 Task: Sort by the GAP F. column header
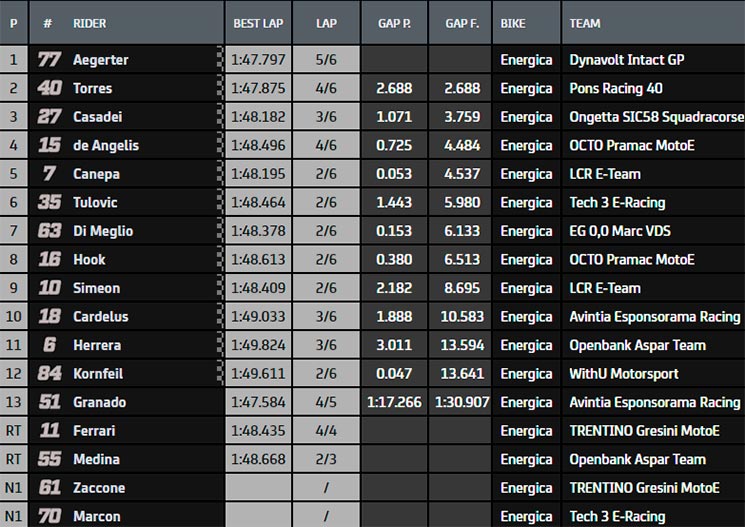tap(462, 23)
